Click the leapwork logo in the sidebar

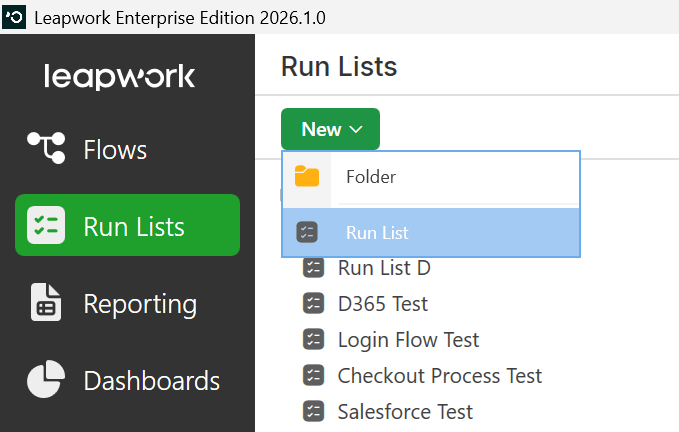120,77
